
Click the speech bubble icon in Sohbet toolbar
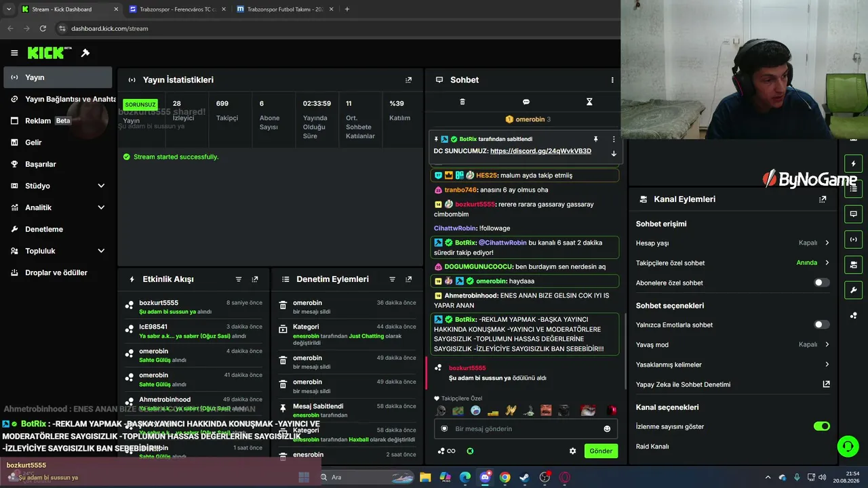coord(526,102)
